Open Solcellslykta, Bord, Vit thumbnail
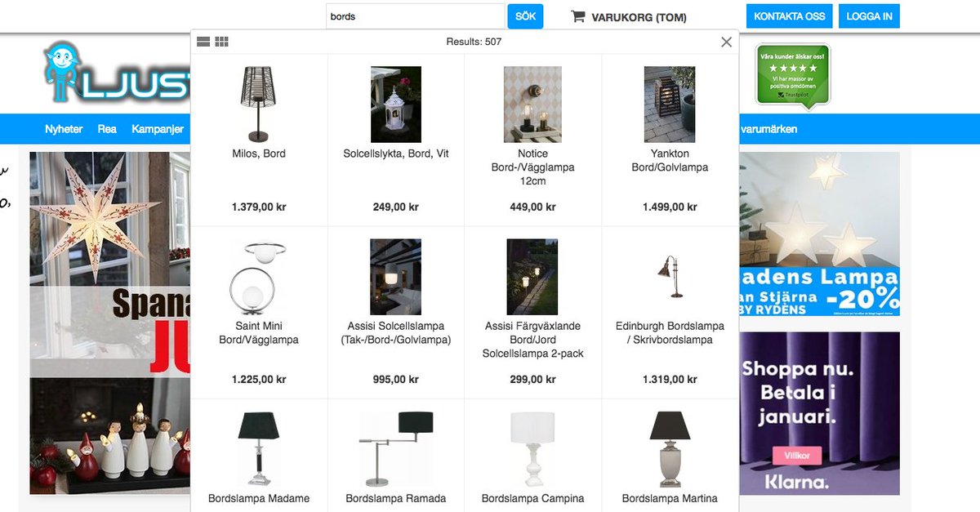Viewport: 980px width, 512px height. tap(396, 105)
